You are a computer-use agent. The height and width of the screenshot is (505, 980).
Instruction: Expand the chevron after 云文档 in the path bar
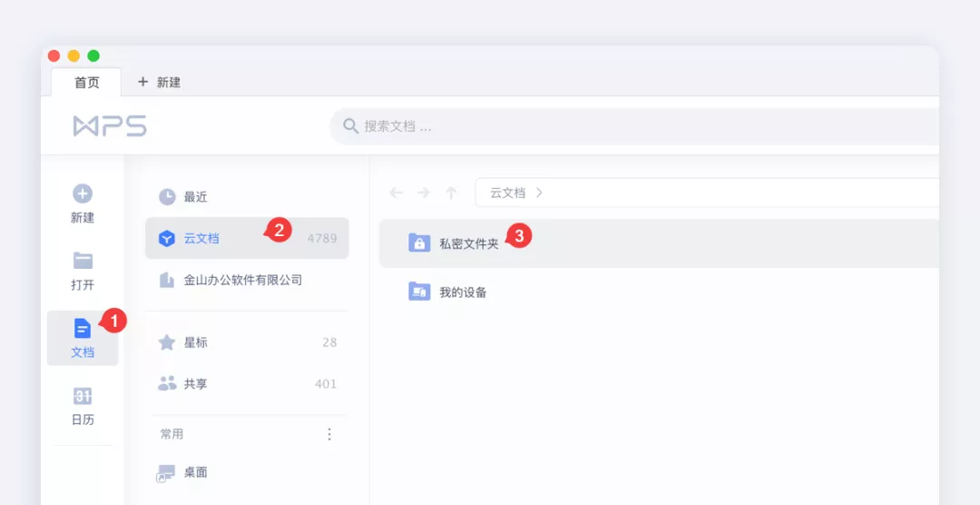click(539, 193)
